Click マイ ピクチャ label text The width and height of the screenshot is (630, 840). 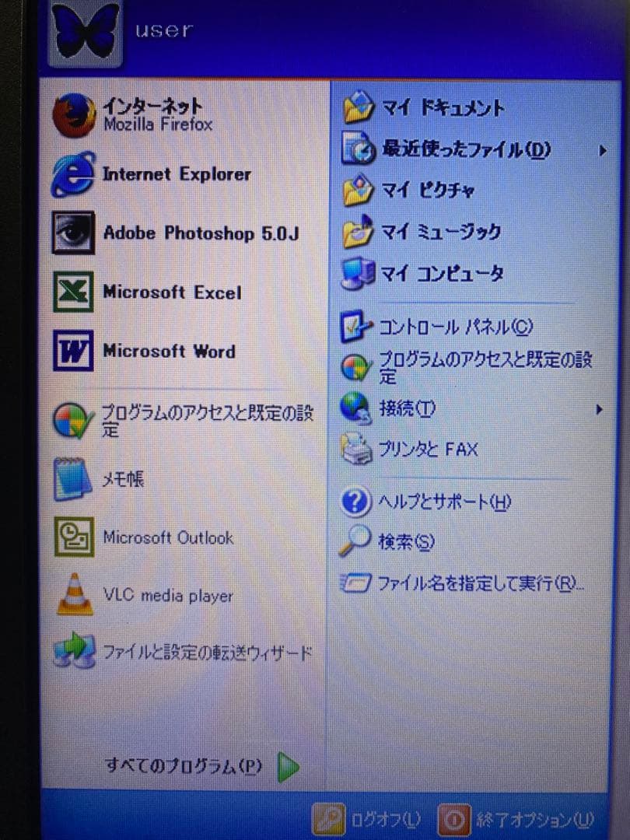click(428, 191)
